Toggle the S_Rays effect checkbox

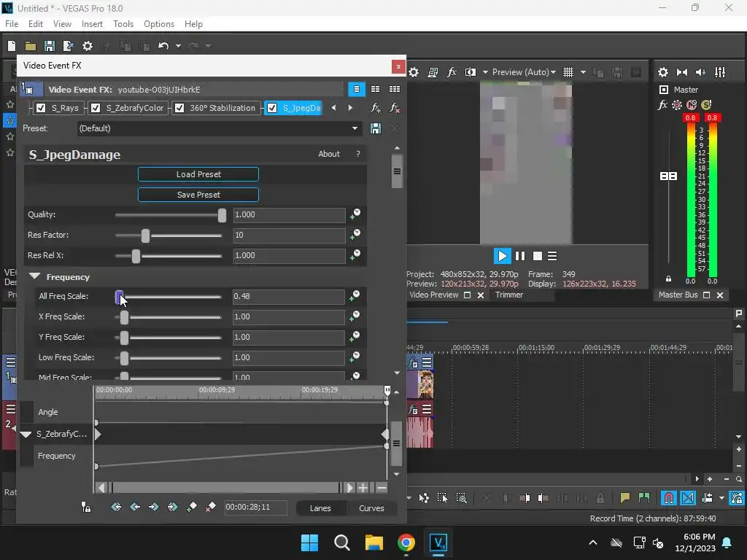41,108
